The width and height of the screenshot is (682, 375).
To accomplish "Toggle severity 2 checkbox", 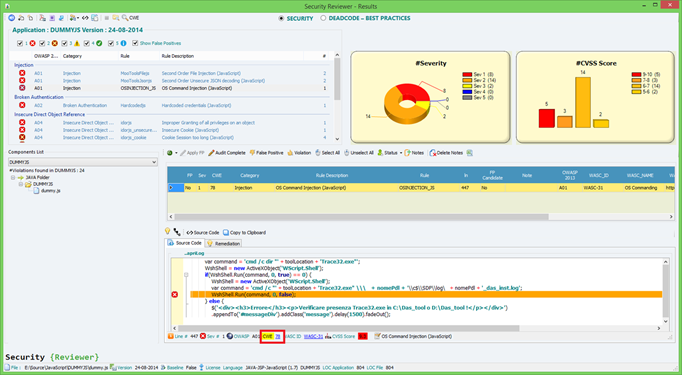I will tap(42, 43).
